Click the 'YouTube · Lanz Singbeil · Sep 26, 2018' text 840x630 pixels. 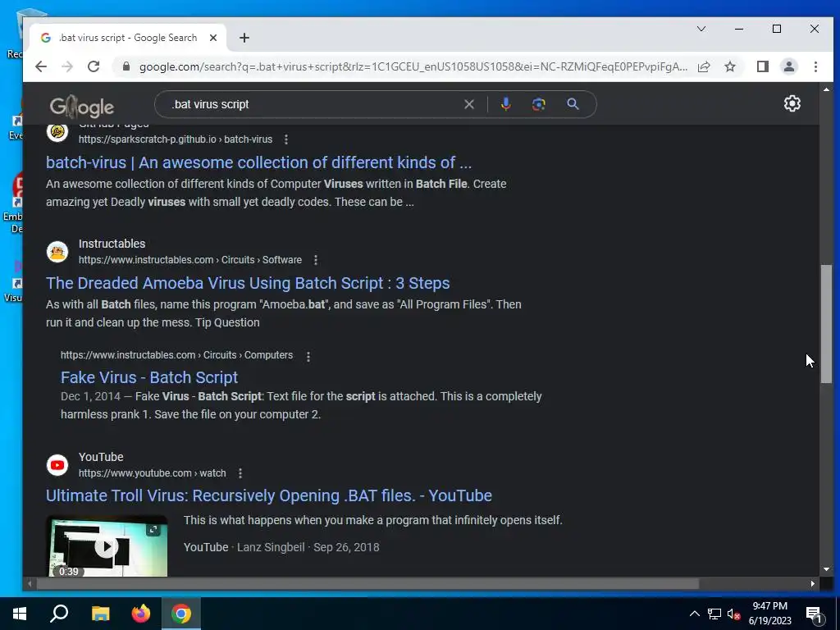coord(281,547)
